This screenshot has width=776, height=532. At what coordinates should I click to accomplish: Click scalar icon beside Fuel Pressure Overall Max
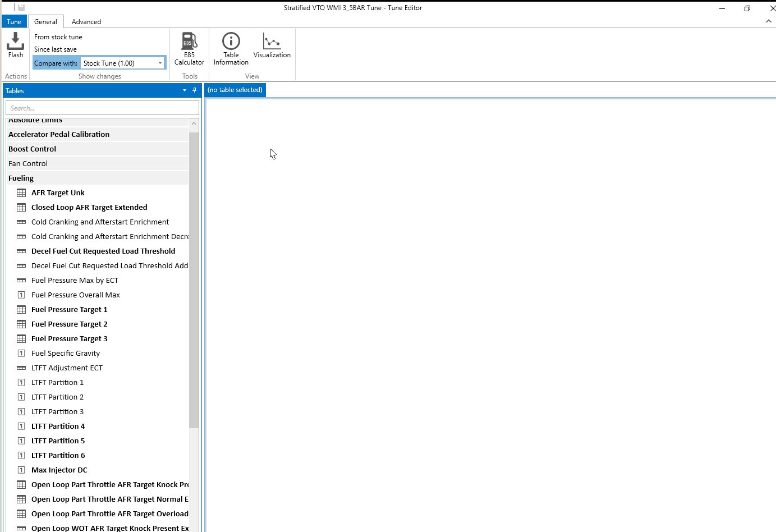pos(21,295)
